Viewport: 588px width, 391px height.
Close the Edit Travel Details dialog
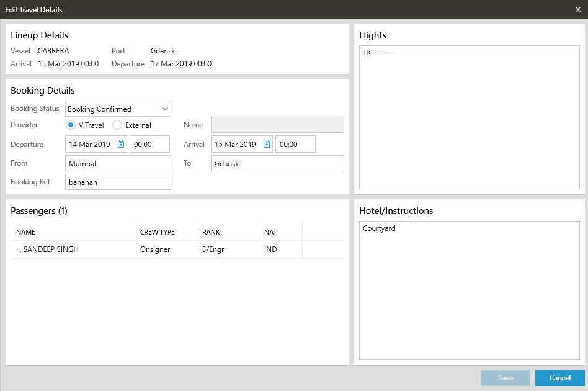pos(577,9)
